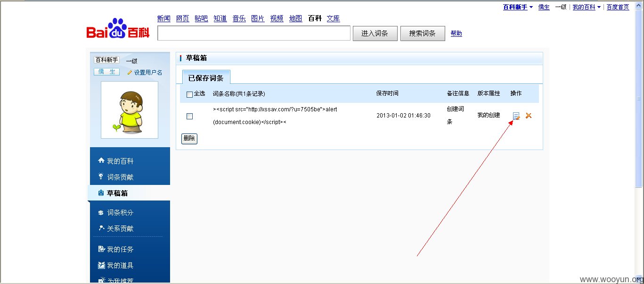
Task: Open 我的任务 in the sidebar
Action: click(120, 249)
